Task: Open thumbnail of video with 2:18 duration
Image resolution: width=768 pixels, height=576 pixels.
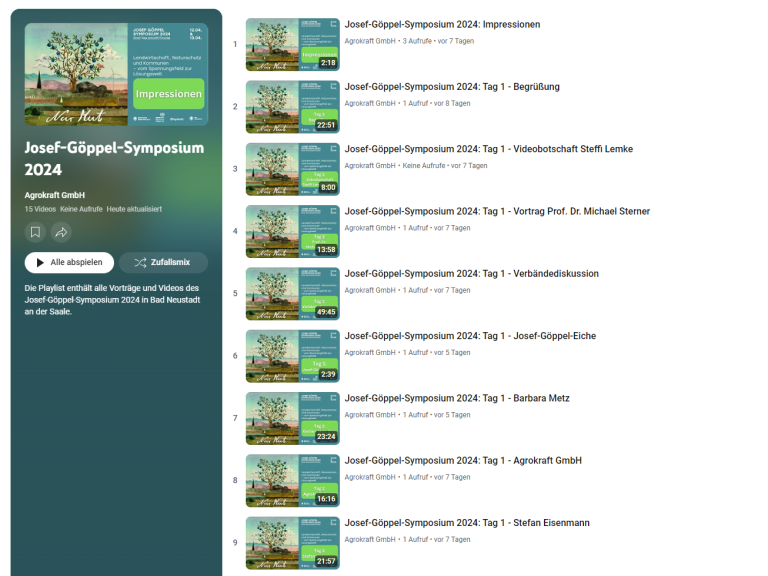Action: [293, 45]
